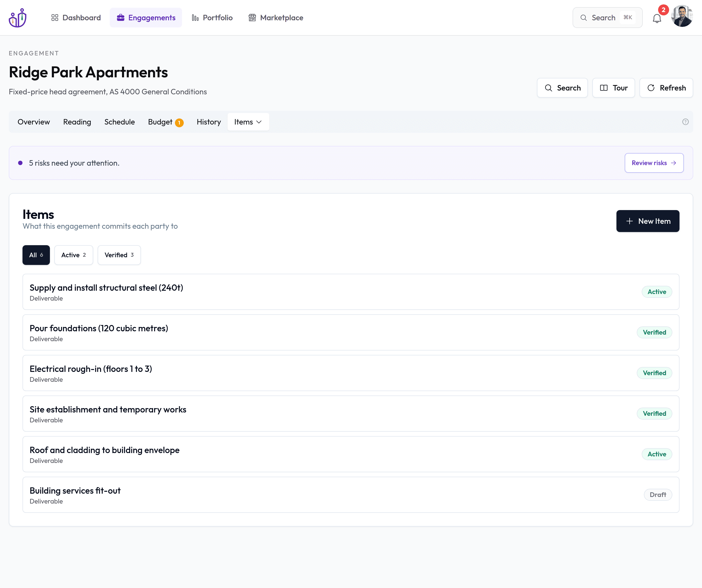Open Site establishment and temporary works item
This screenshot has height=588, width=702.
tap(351, 414)
